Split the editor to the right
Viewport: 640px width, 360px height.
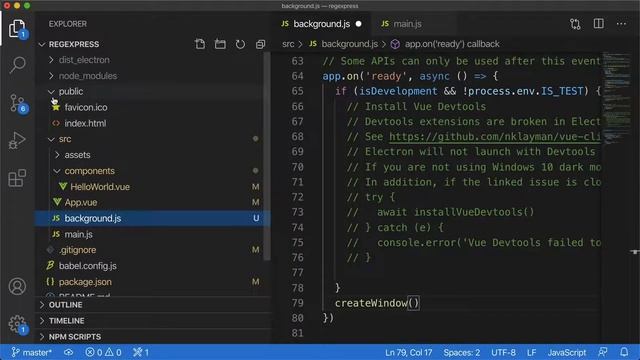pyautogui.click(x=598, y=24)
